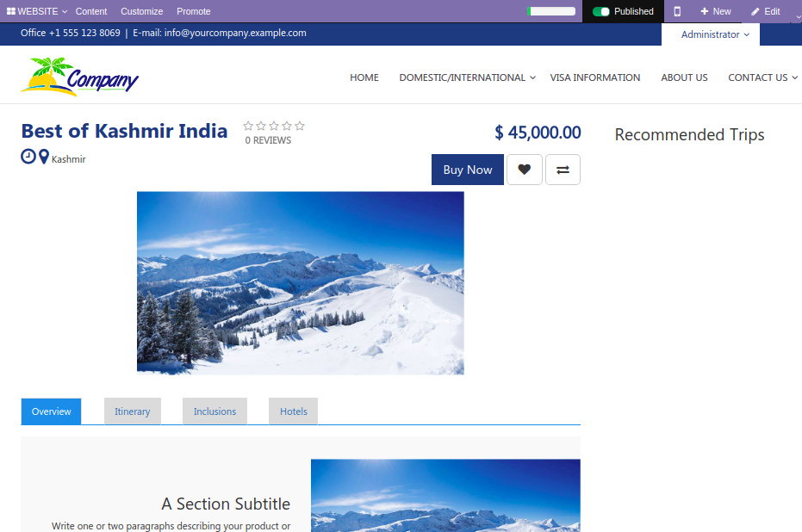Click the top bar progress indicator
802x532 pixels.
pyautogui.click(x=551, y=11)
